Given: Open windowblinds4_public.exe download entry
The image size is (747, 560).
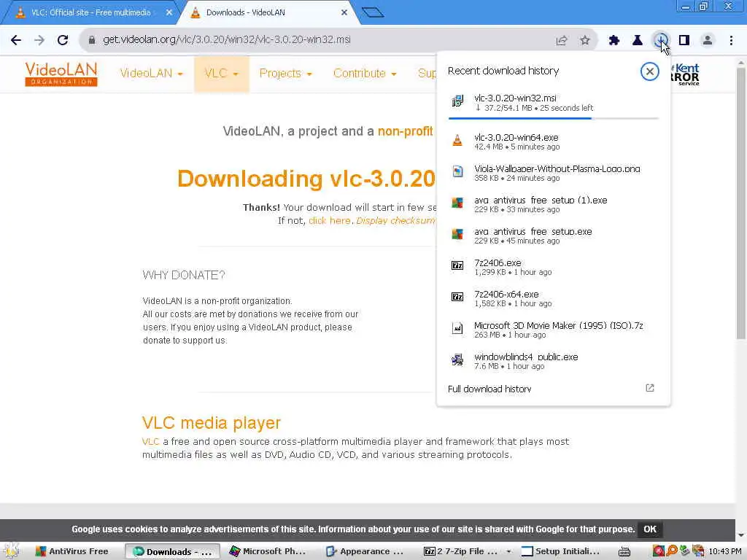Looking at the screenshot, I should 553,362.
